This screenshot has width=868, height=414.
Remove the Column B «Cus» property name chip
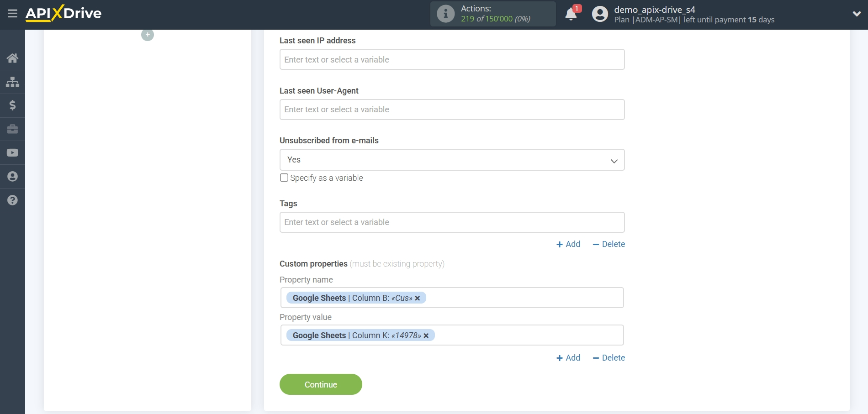(418, 298)
